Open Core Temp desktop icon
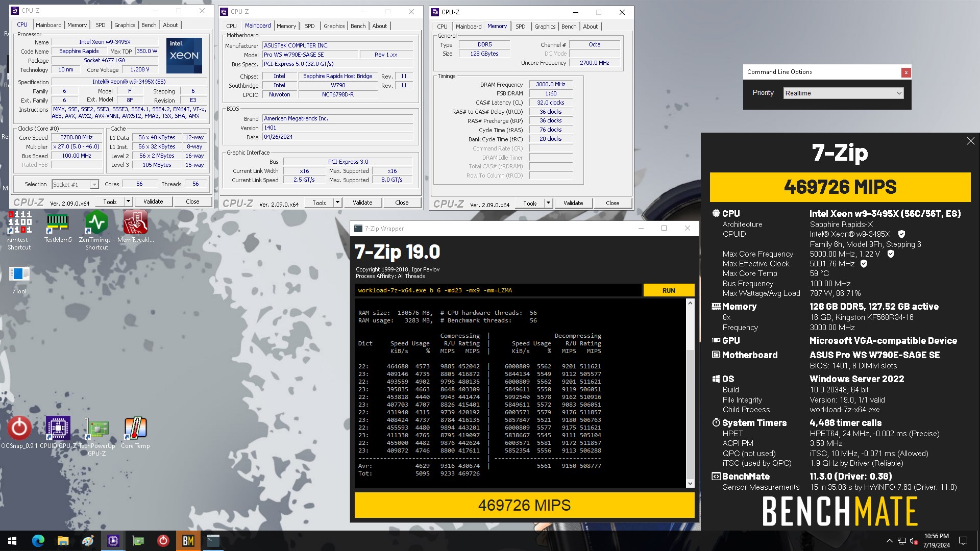Screen dimensions: 980x551 tap(135, 433)
